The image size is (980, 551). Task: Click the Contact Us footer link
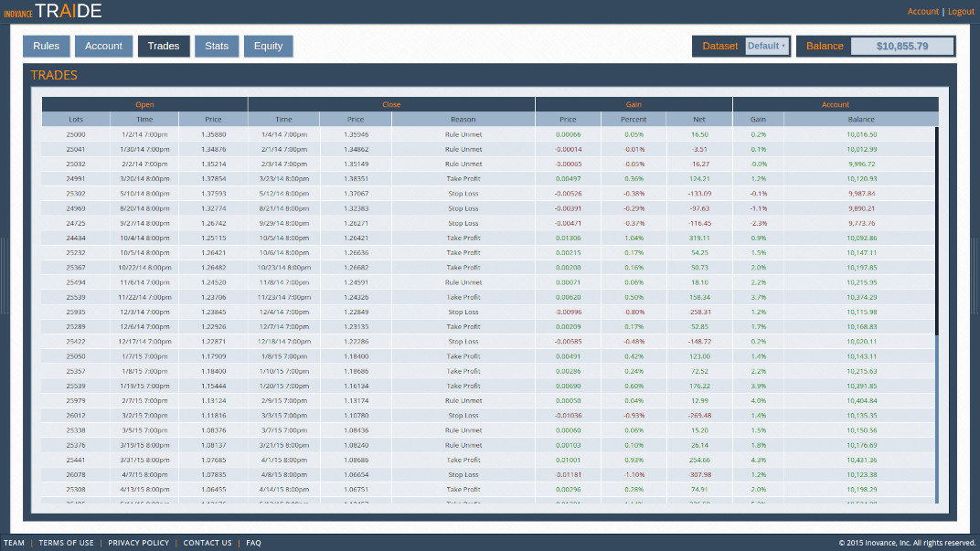point(208,542)
